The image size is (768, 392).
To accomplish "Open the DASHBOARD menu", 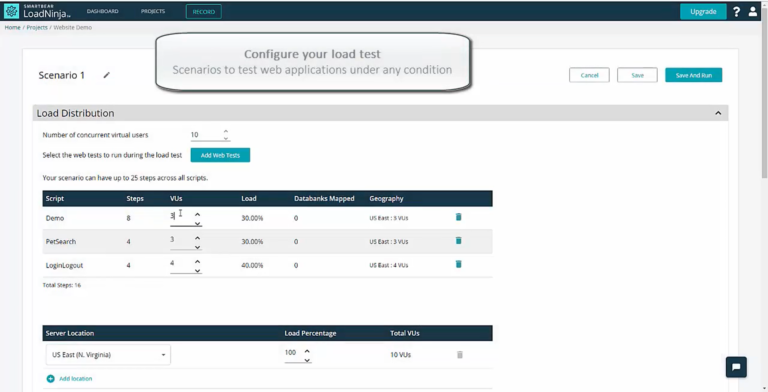I will tap(102, 11).
